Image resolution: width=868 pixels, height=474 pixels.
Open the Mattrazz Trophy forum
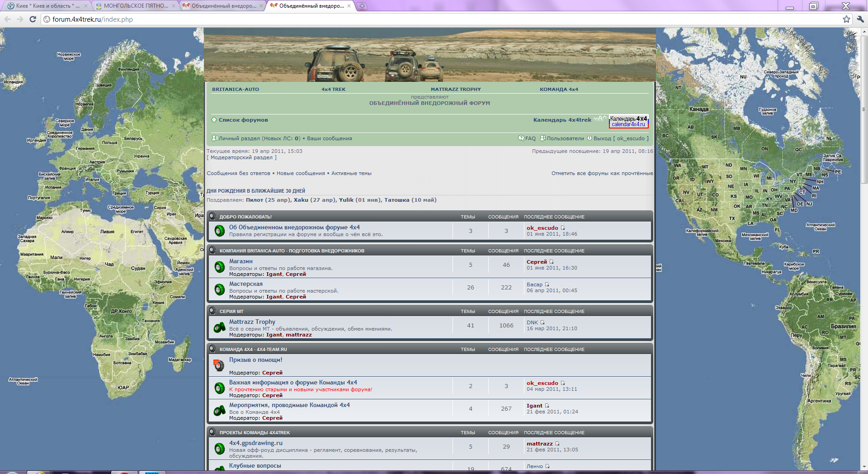coord(252,322)
